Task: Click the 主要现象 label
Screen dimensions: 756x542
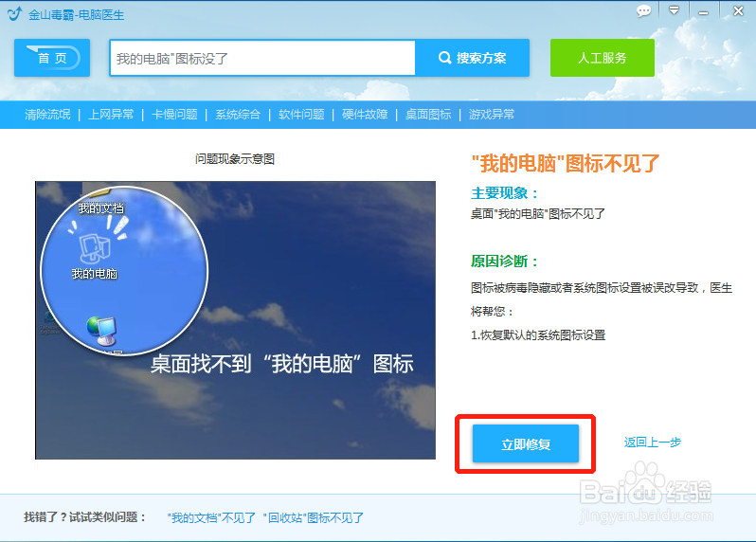Action: point(504,193)
